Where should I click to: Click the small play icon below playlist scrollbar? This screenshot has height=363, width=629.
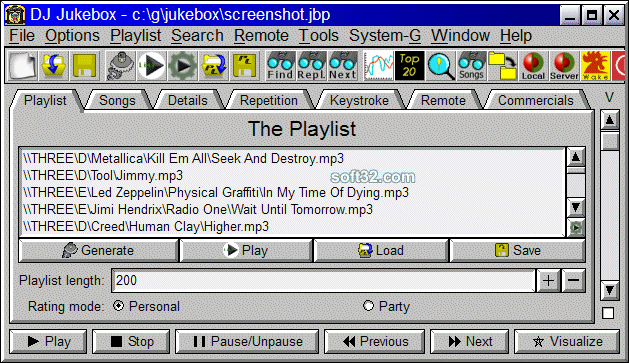click(x=576, y=228)
